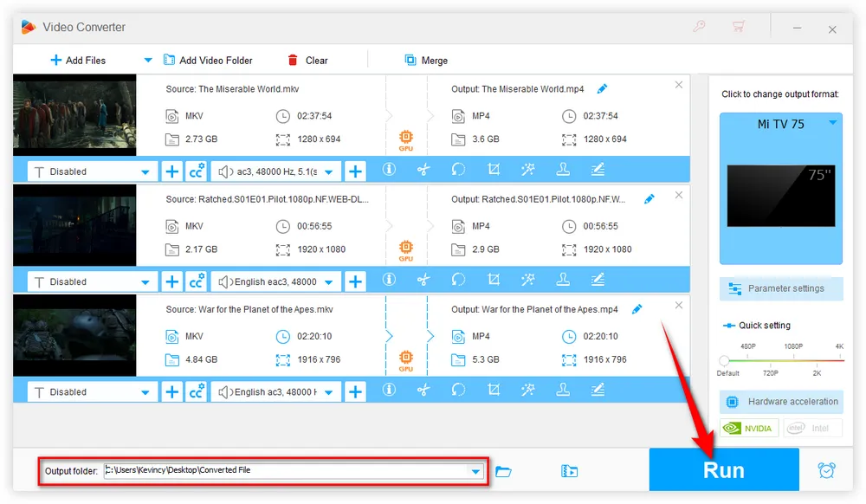Rotate The Miserable World video
Image resolution: width=866 pixels, height=504 pixels.
tap(458, 170)
